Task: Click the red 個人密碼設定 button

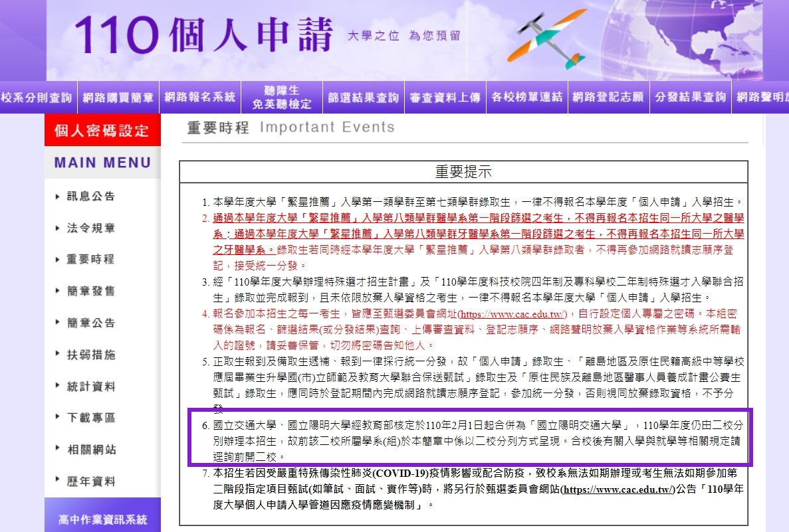Action: pos(102,131)
